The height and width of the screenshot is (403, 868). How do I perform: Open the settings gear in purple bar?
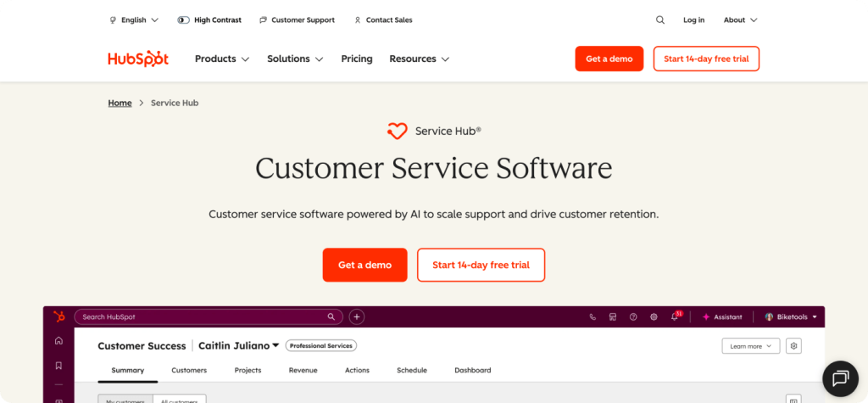point(654,317)
